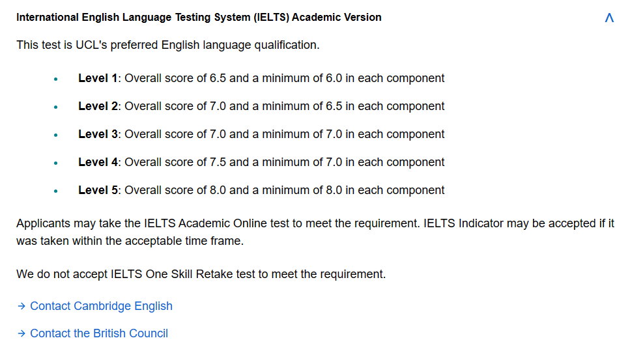Click the bullet point beside Level 2

[x=56, y=107]
